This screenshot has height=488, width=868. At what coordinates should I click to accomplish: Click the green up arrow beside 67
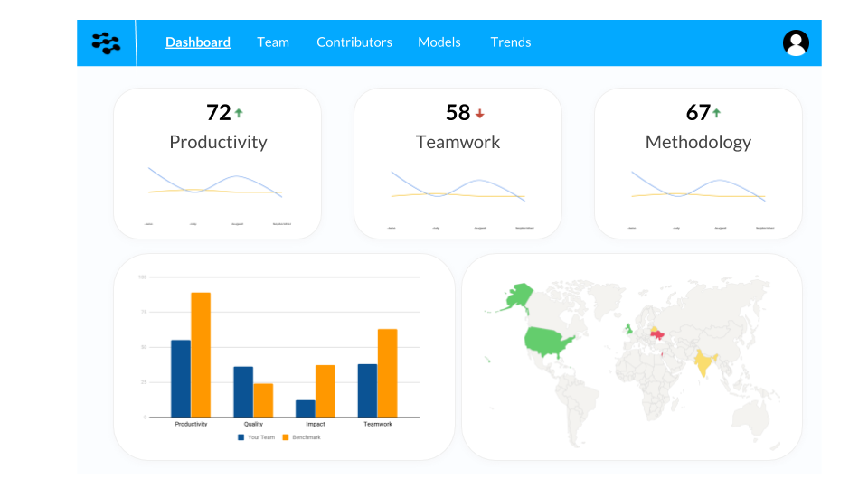(x=716, y=113)
